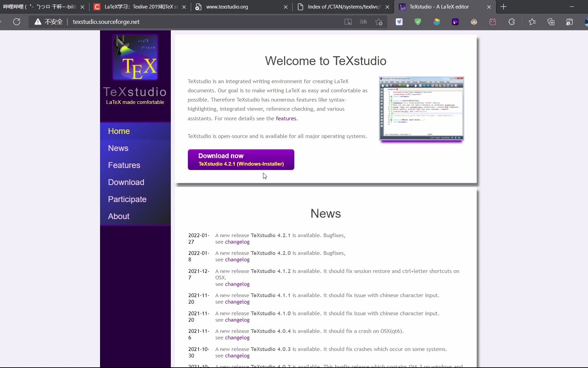Open the changelog link for TeXstudio 4.0.4

coord(237,338)
